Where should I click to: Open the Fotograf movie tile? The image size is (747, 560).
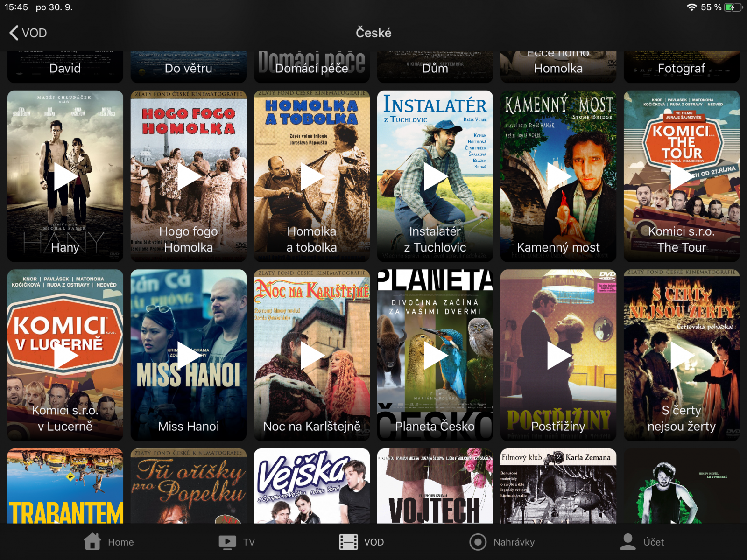(682, 67)
